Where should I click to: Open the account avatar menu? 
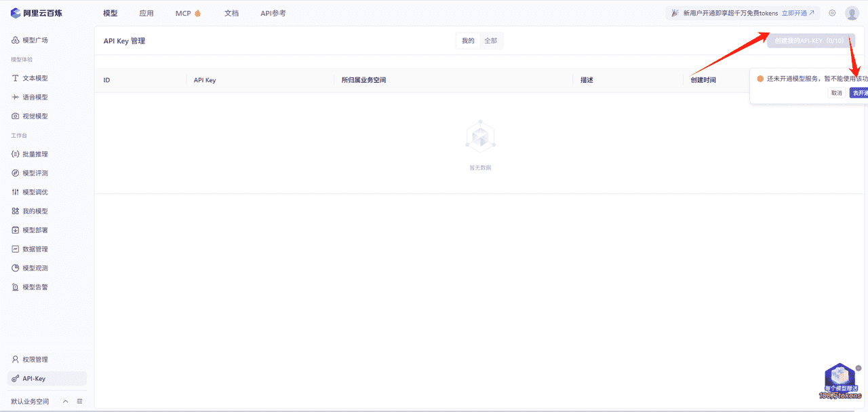click(852, 12)
